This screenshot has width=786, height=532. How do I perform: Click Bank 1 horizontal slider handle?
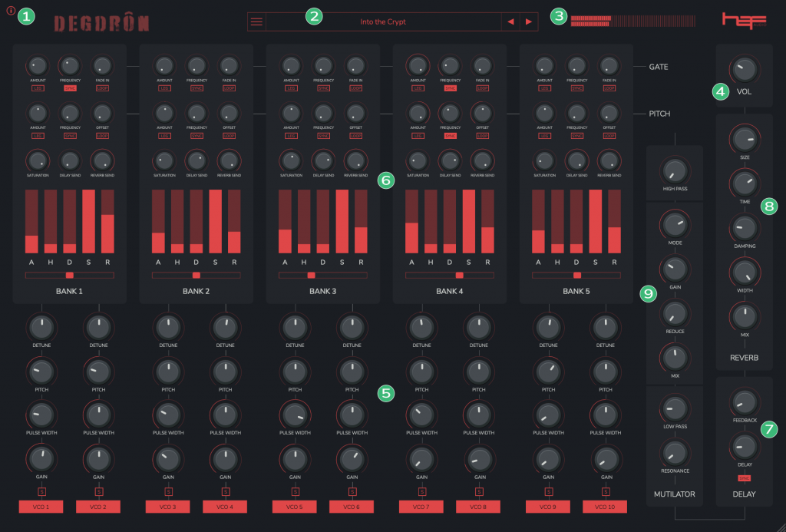click(x=69, y=274)
